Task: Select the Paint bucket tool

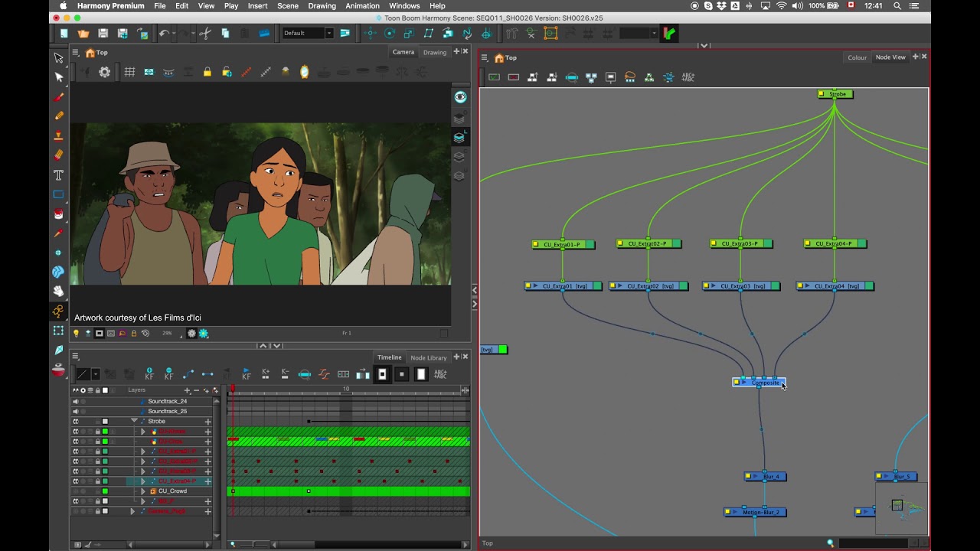Action: pos(59,214)
